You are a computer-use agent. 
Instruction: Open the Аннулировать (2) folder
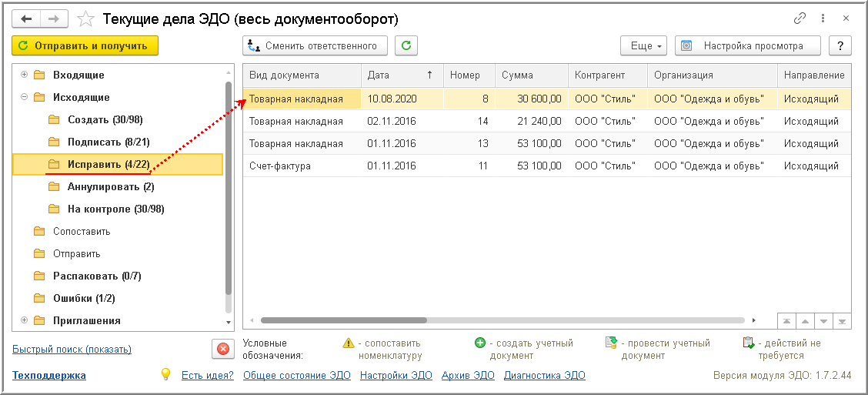(x=111, y=186)
